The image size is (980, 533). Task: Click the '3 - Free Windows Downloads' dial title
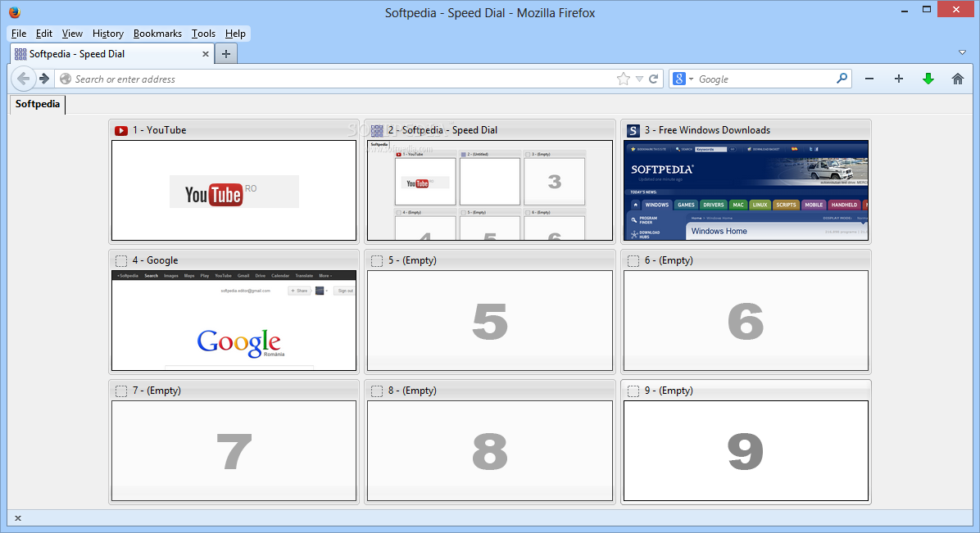click(x=707, y=130)
